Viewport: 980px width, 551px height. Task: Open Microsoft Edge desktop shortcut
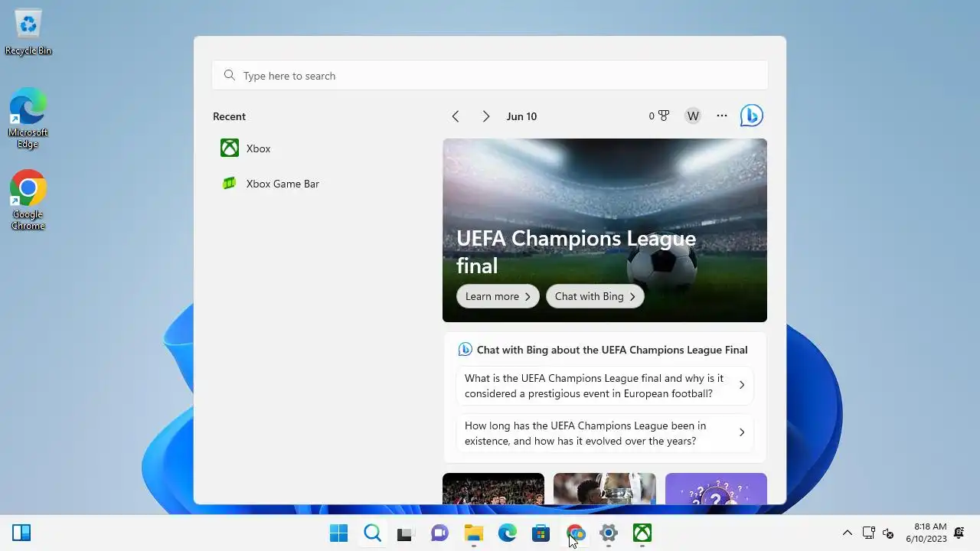coord(28,119)
